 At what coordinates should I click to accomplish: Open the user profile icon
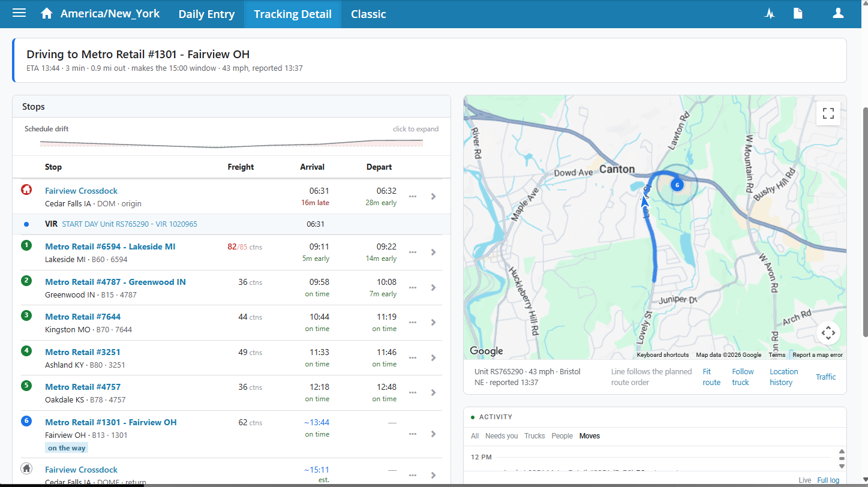point(838,13)
